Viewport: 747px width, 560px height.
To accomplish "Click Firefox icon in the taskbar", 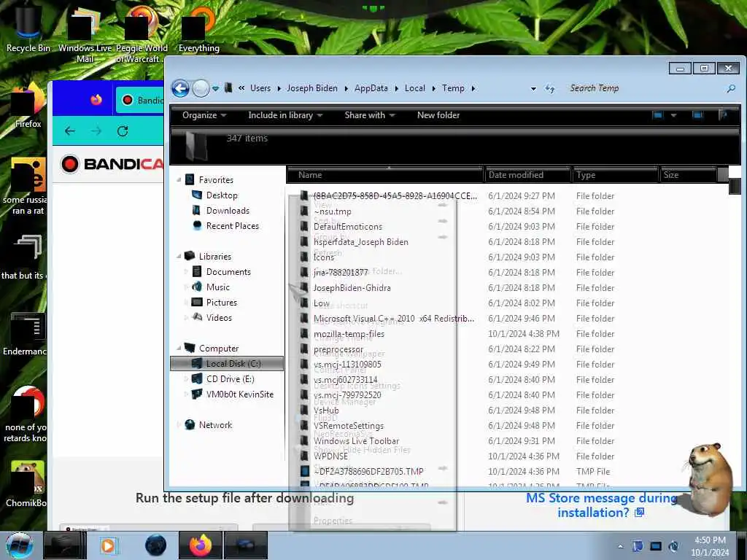I will click(x=200, y=545).
